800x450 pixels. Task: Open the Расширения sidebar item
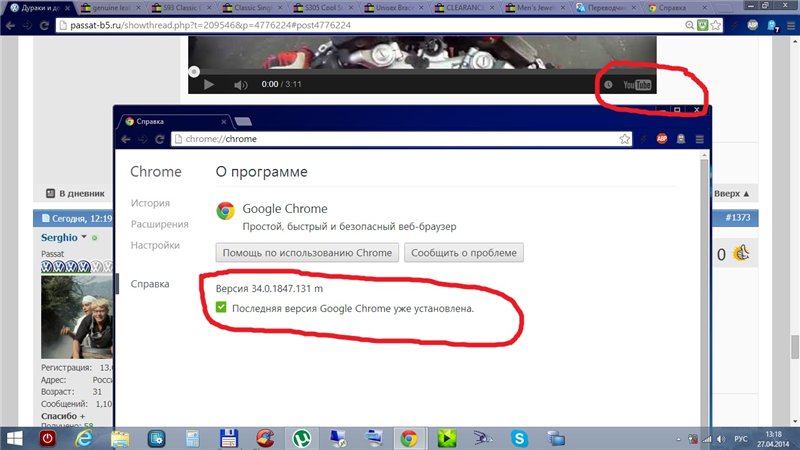[160, 224]
